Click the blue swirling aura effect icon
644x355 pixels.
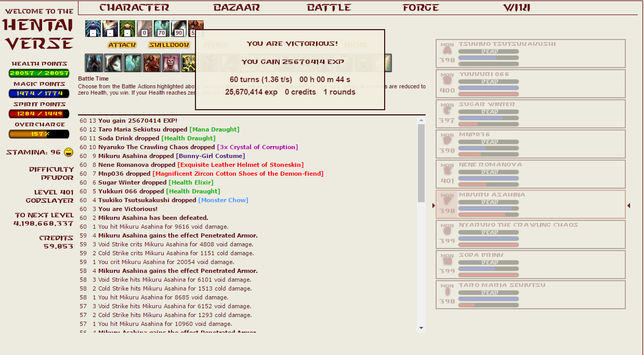pyautogui.click(x=93, y=29)
